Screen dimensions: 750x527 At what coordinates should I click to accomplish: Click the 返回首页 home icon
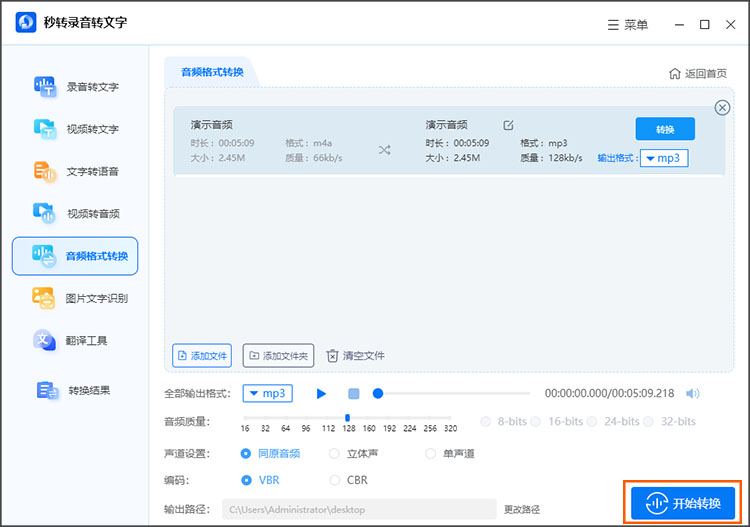[674, 73]
